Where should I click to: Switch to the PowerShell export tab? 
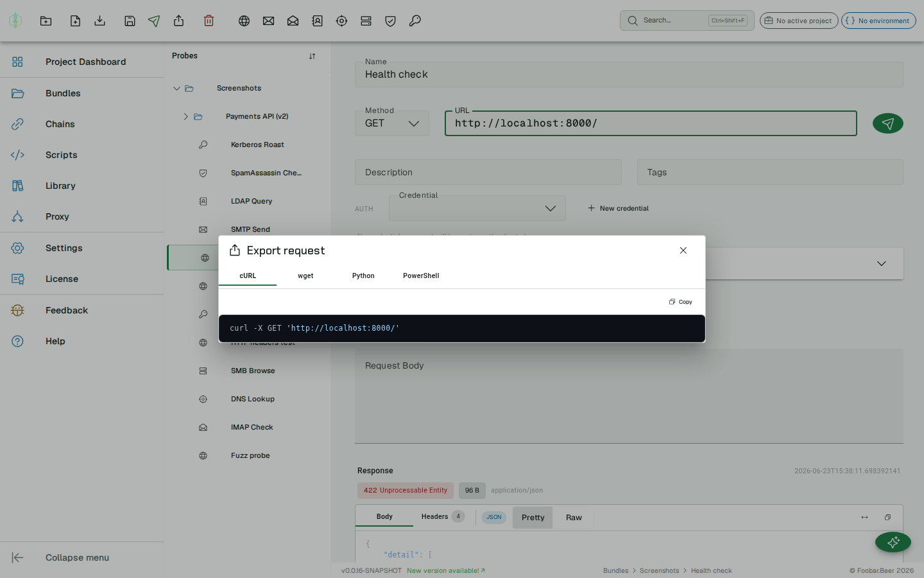pos(421,276)
